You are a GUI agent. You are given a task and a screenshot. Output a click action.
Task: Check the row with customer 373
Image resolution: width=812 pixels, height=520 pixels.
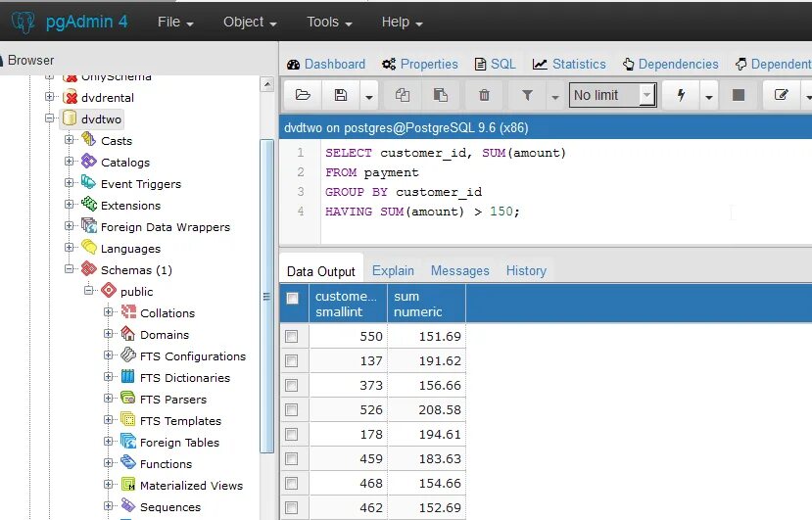tap(292, 385)
